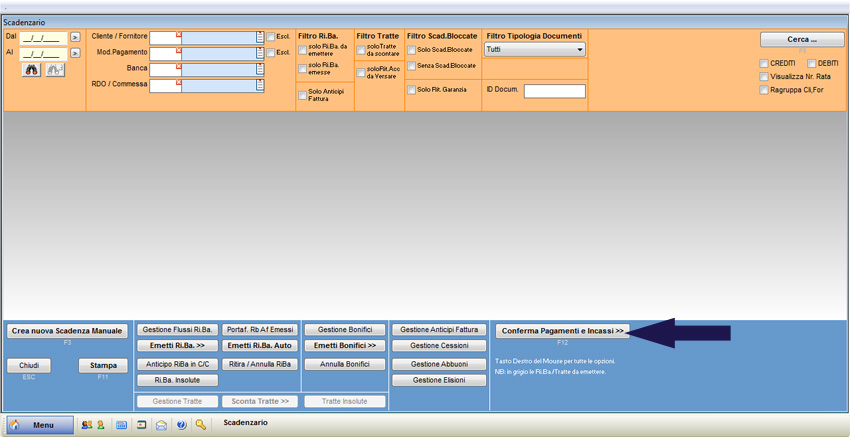850x437 pixels.
Task: Click the Stampa print button
Action: [x=103, y=366]
